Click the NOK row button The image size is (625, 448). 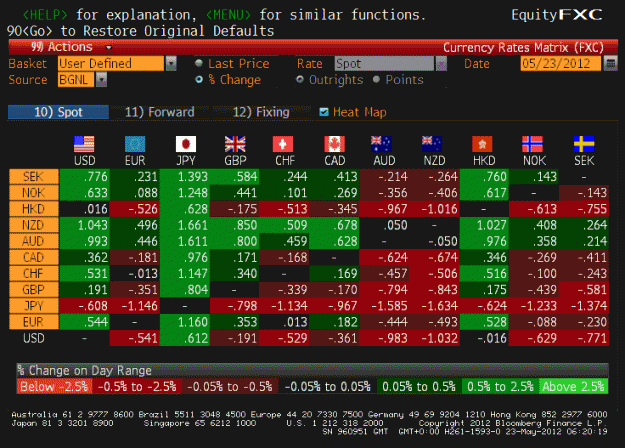[x=33, y=193]
